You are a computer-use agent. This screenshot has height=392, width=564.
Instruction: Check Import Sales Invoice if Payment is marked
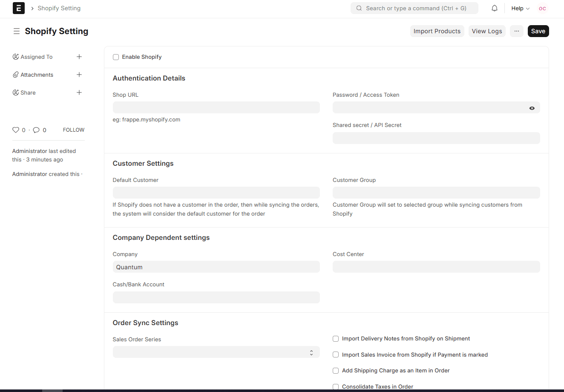click(x=336, y=355)
